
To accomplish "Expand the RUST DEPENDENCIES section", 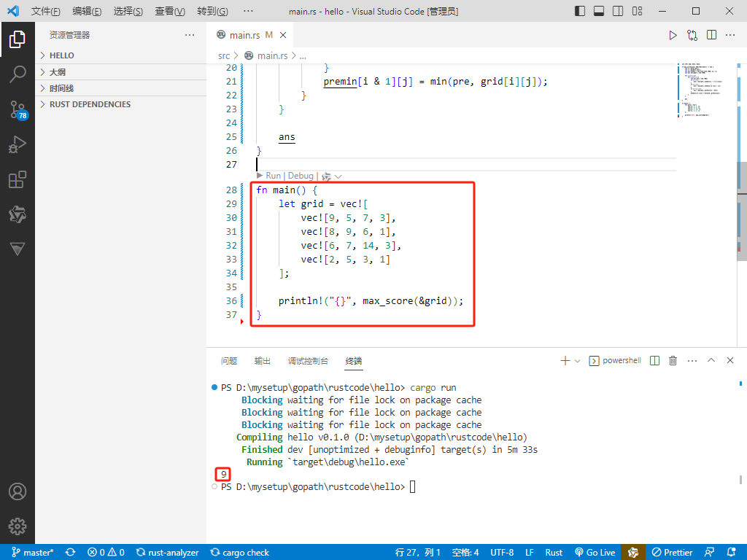I will click(x=121, y=104).
